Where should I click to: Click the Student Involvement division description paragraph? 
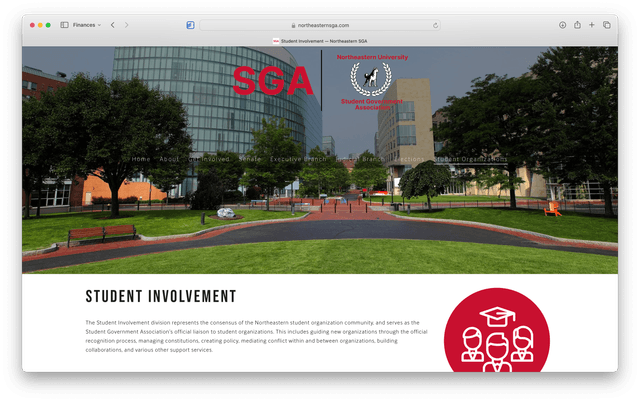[256, 336]
